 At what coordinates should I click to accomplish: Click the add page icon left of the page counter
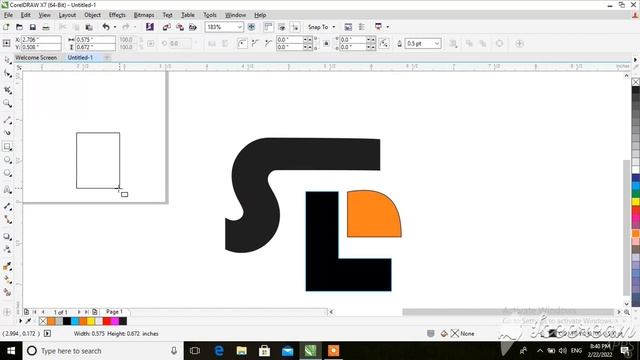coord(26,312)
